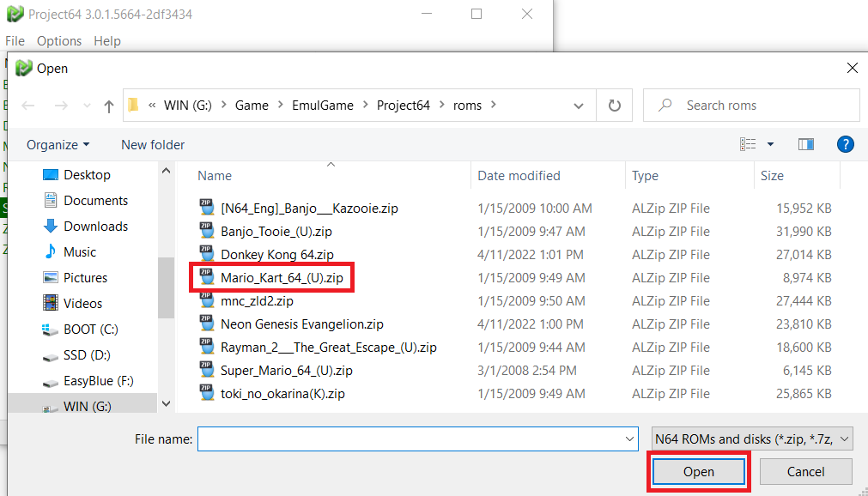Select the mnc_zld2.zip file name

tap(257, 301)
